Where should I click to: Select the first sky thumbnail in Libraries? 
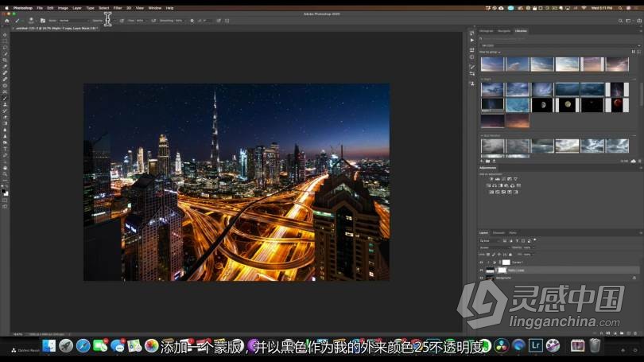coord(492,64)
